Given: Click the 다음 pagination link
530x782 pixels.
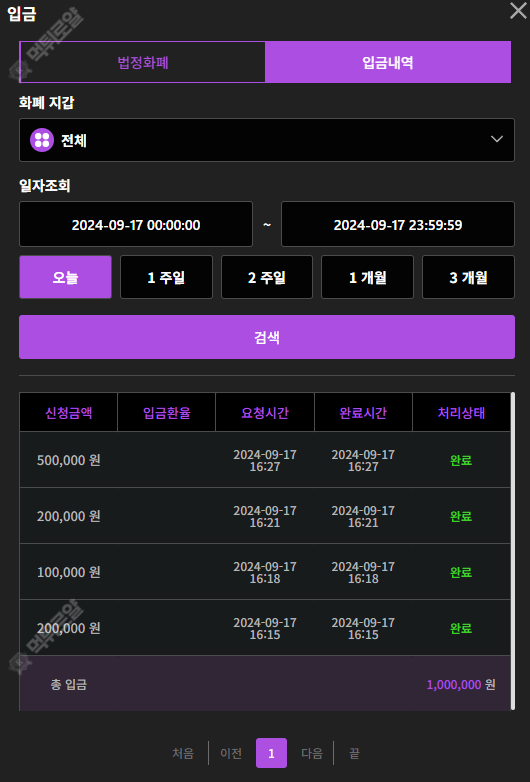Looking at the screenshot, I should click(312, 753).
